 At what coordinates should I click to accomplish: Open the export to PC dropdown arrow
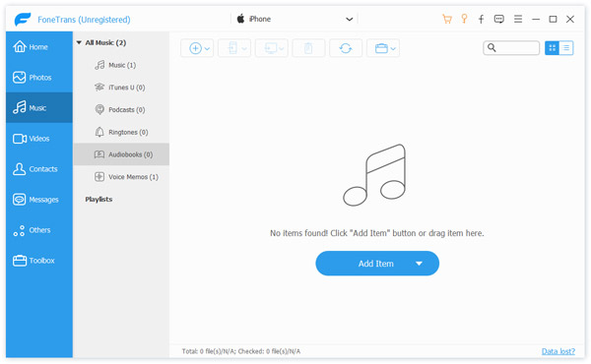[281, 48]
